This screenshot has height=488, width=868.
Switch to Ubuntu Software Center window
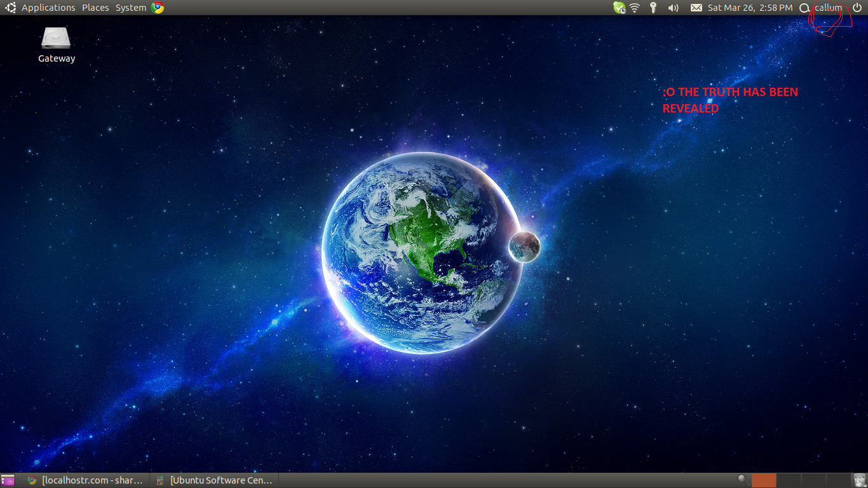pos(215,480)
